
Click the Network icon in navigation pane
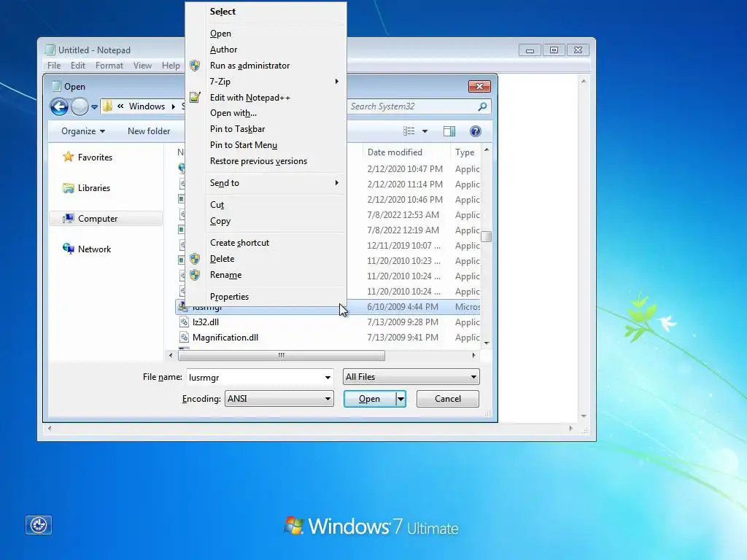[x=68, y=249]
